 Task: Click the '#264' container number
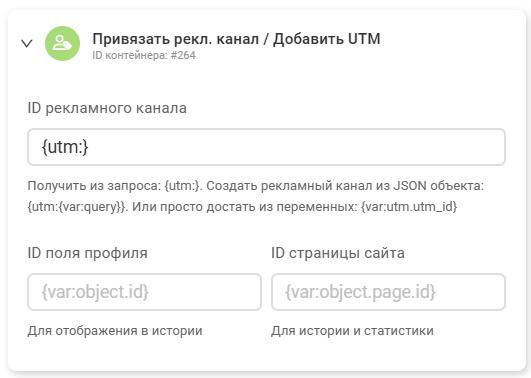point(183,55)
